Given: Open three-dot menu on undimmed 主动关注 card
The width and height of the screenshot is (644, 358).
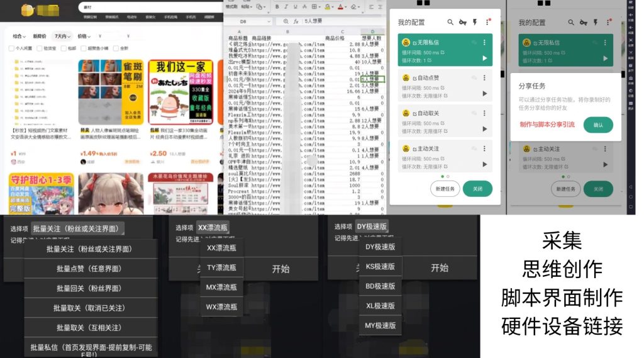Looking at the screenshot, I should (485, 148).
